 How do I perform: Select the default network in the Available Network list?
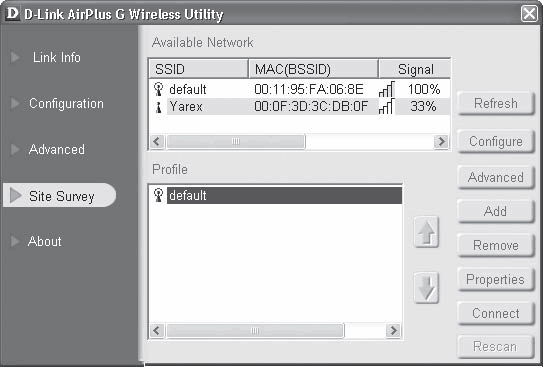[x=300, y=89]
